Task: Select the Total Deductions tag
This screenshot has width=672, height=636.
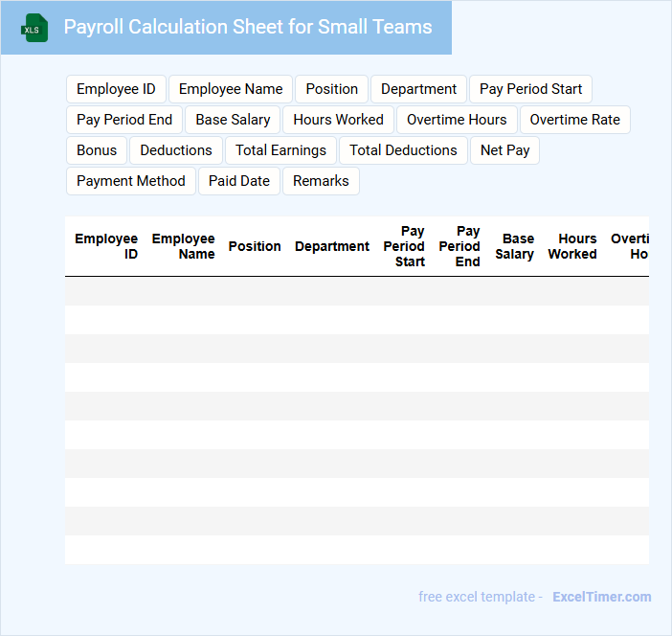Action: pyautogui.click(x=403, y=150)
